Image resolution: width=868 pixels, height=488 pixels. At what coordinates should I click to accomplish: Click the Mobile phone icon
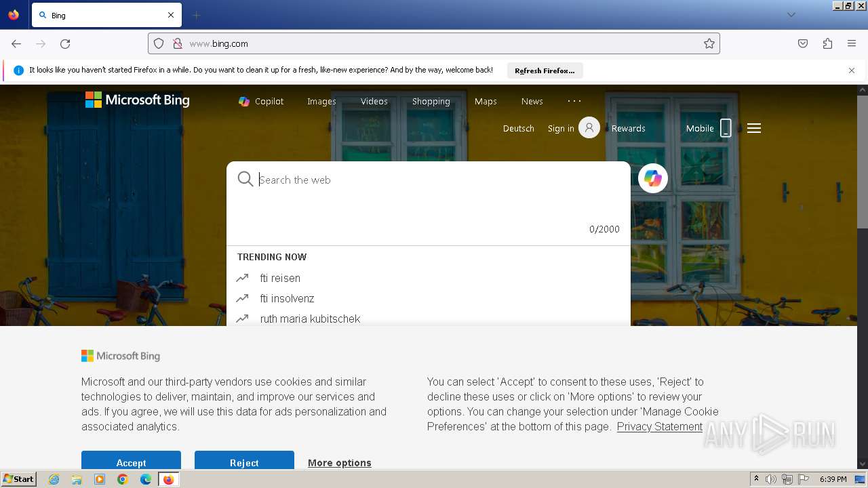(726, 128)
